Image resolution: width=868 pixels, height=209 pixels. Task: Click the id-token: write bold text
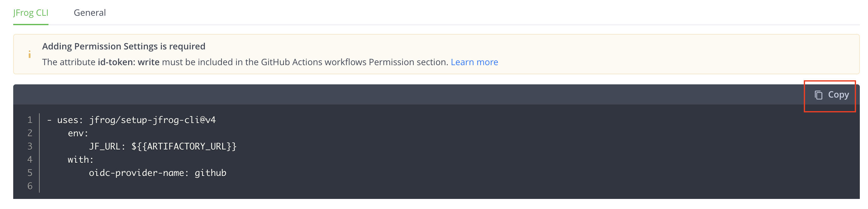(128, 62)
